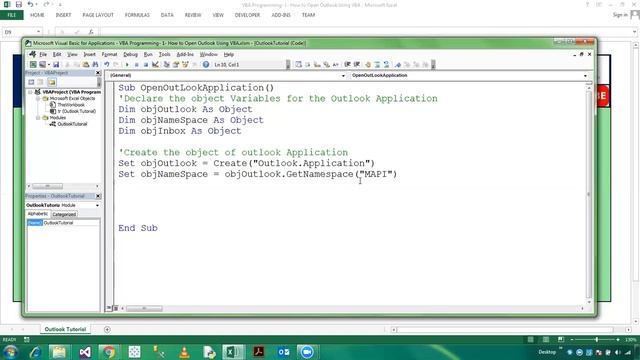Toggle a breakpoint with the hand icon
640x360 pixels.
click(x=368, y=64)
